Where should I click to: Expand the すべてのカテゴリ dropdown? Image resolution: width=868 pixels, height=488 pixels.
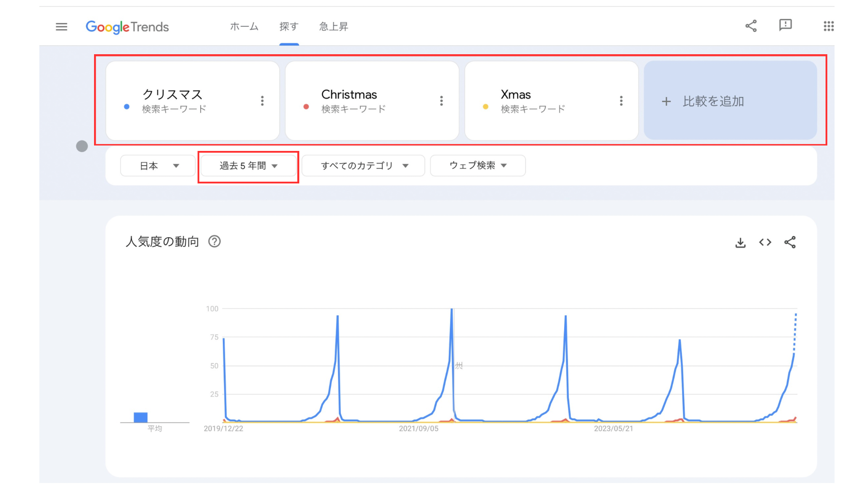[363, 166]
